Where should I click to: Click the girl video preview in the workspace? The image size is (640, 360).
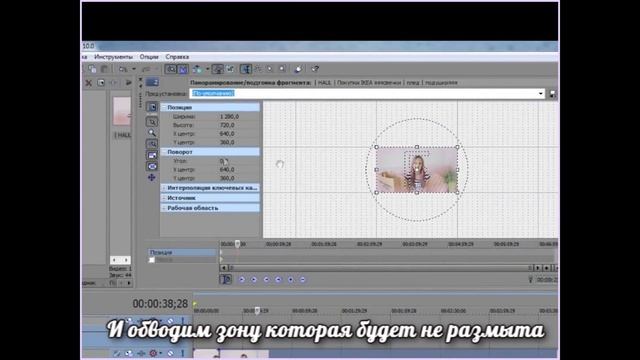(x=416, y=170)
